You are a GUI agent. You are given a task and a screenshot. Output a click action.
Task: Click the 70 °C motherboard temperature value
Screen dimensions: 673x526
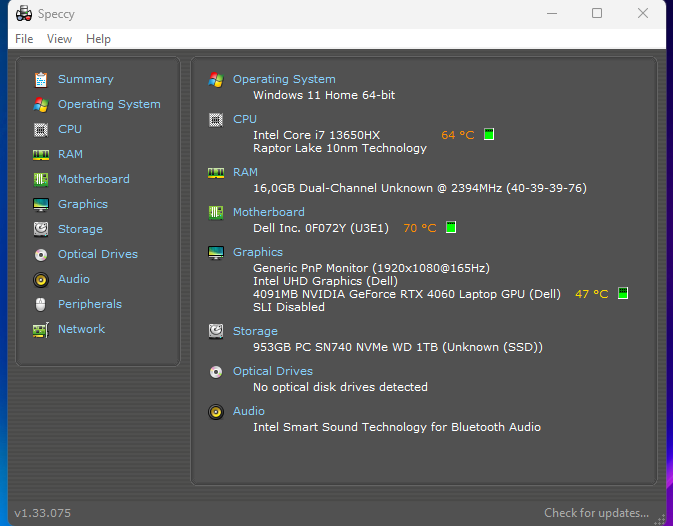[x=420, y=228]
